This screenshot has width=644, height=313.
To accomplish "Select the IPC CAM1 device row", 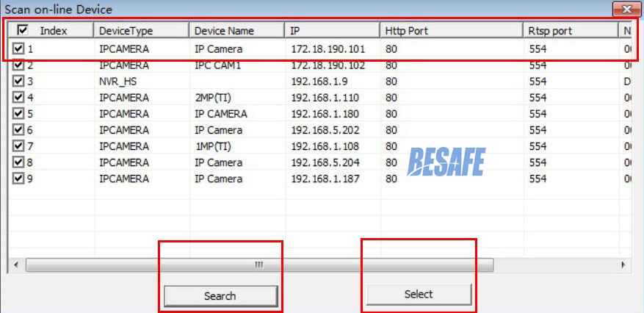I will [218, 65].
